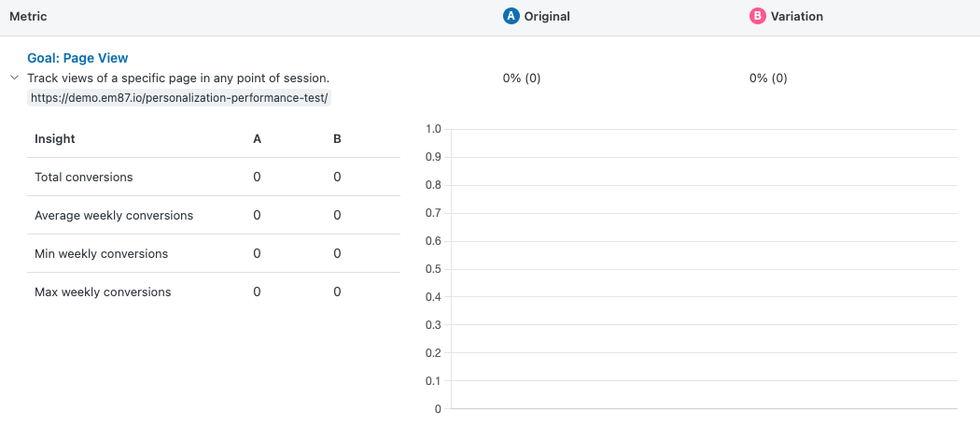Click the Variation column header label
Screen dimensions: 980x427
(796, 16)
